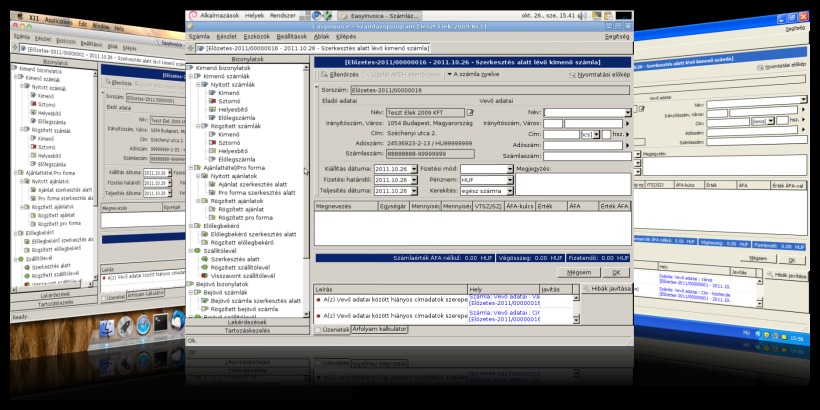The width and height of the screenshot is (820, 410).
Task: Center window: click Ellenőrzés toolbar button
Action: click(339, 75)
